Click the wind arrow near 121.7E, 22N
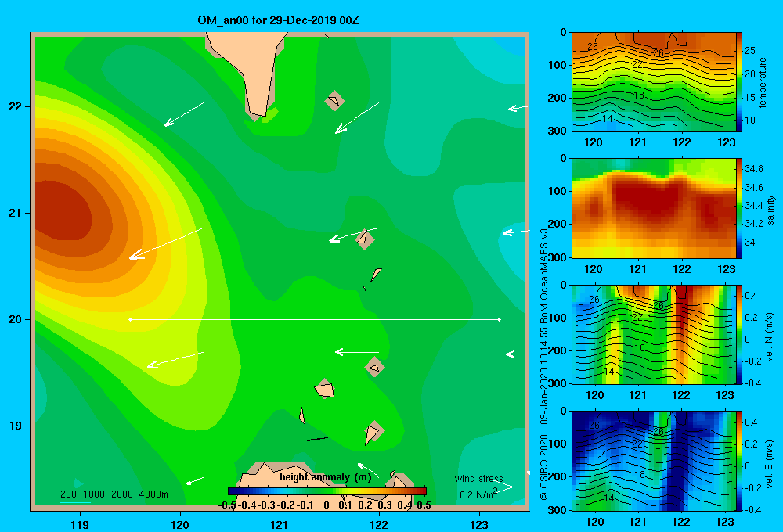The width and height of the screenshot is (783, 532). tap(356, 118)
